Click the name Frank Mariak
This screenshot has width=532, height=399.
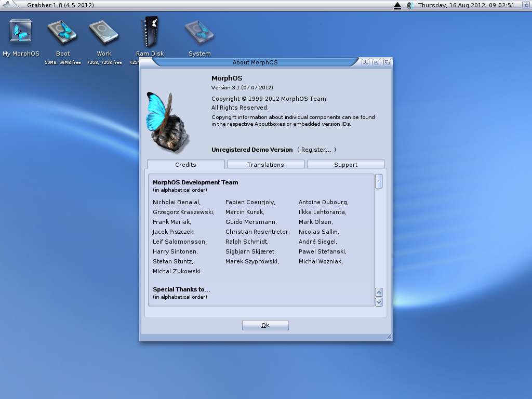171,222
